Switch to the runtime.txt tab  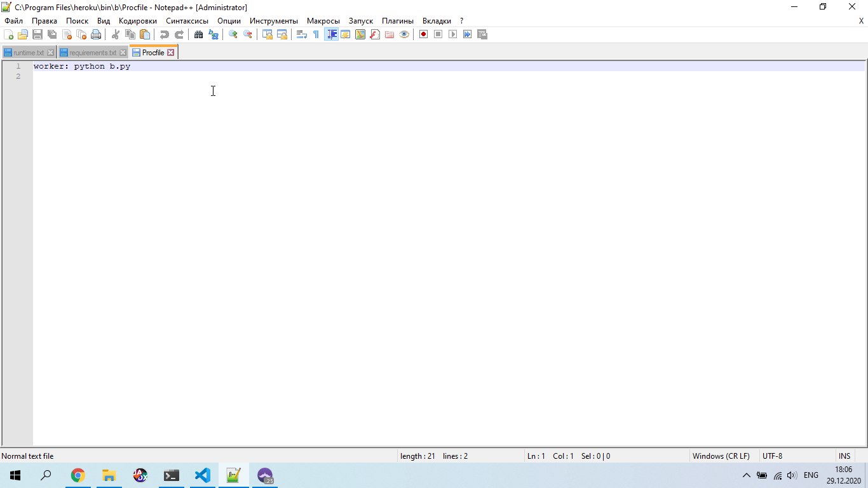29,53
